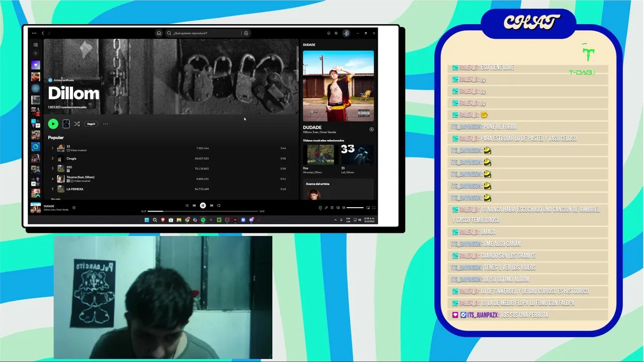The image size is (644, 362).
Task: Go back with the left arrow
Action: tap(43, 33)
